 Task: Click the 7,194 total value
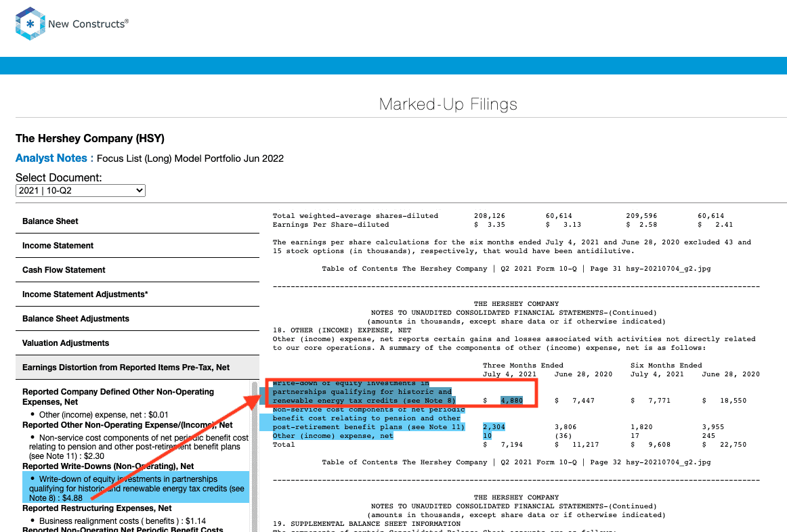click(511, 445)
